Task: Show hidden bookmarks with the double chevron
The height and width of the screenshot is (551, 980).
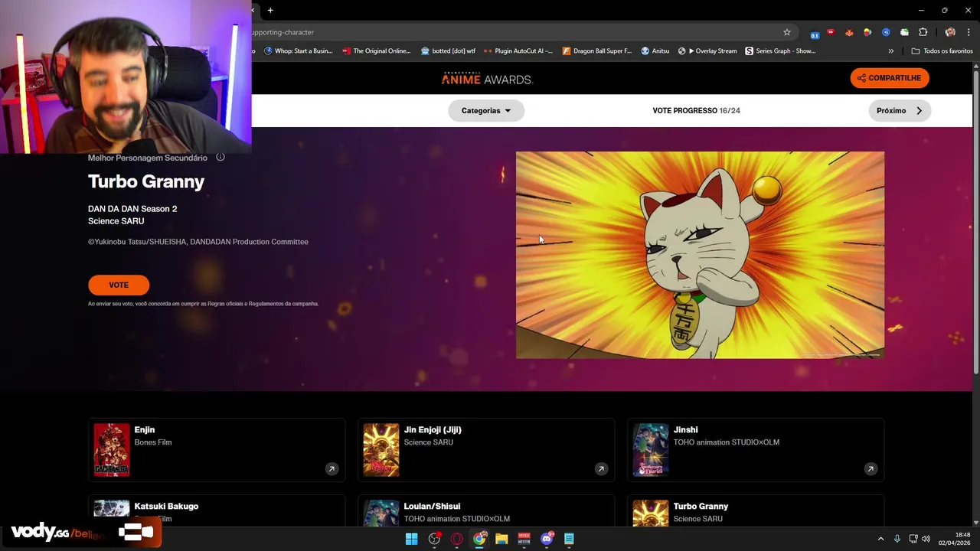Action: (x=890, y=51)
